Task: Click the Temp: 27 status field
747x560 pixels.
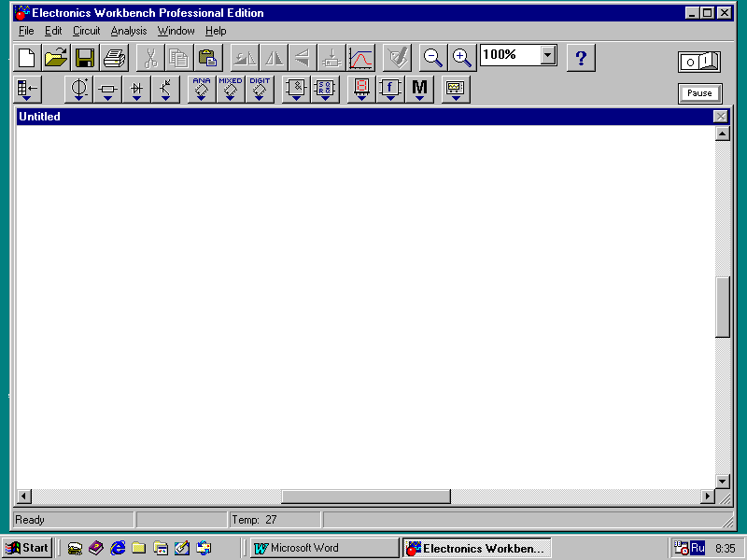Action: pos(275,520)
